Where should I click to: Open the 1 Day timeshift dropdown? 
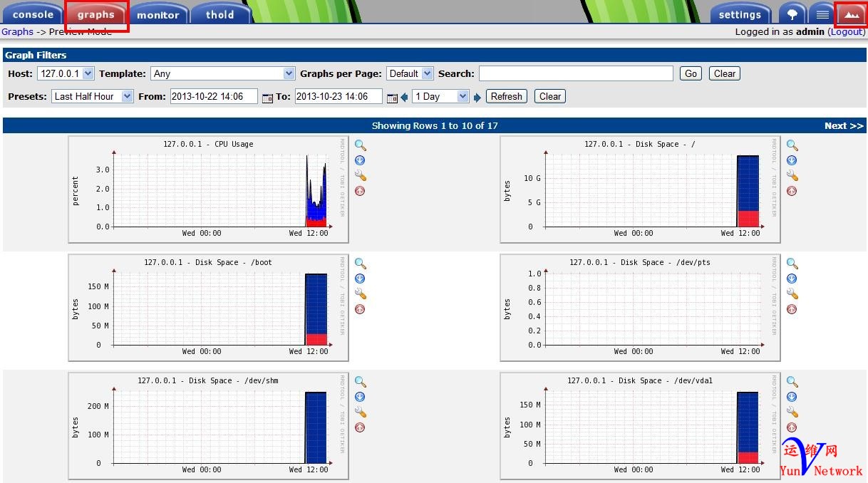click(x=440, y=96)
